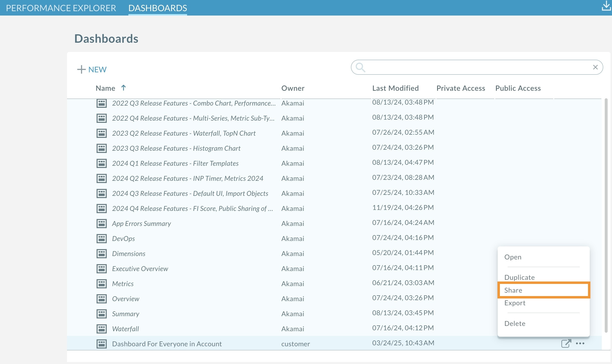Open 2024 Q1 Release Features - Filter Templates
The height and width of the screenshot is (364, 612).
coord(175,163)
